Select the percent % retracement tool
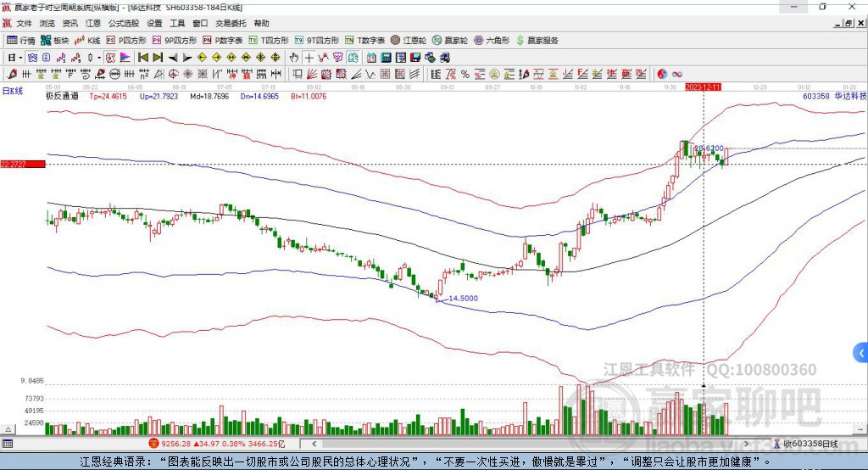 465,75
